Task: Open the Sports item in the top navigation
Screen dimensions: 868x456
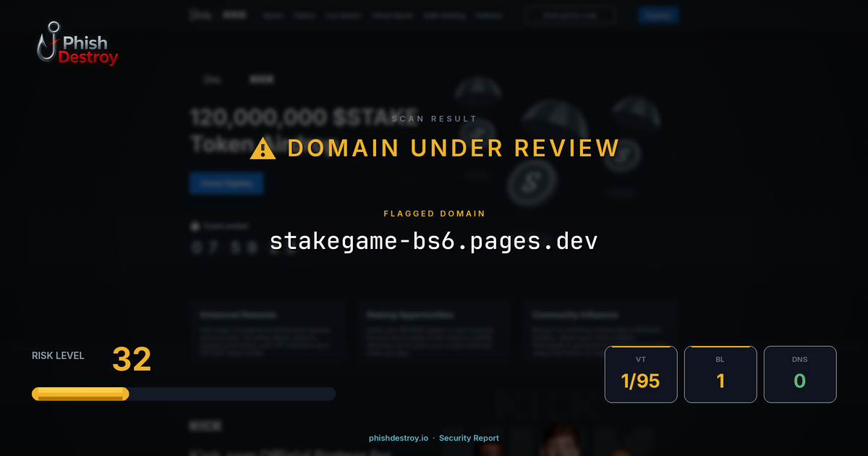Action: [x=273, y=14]
